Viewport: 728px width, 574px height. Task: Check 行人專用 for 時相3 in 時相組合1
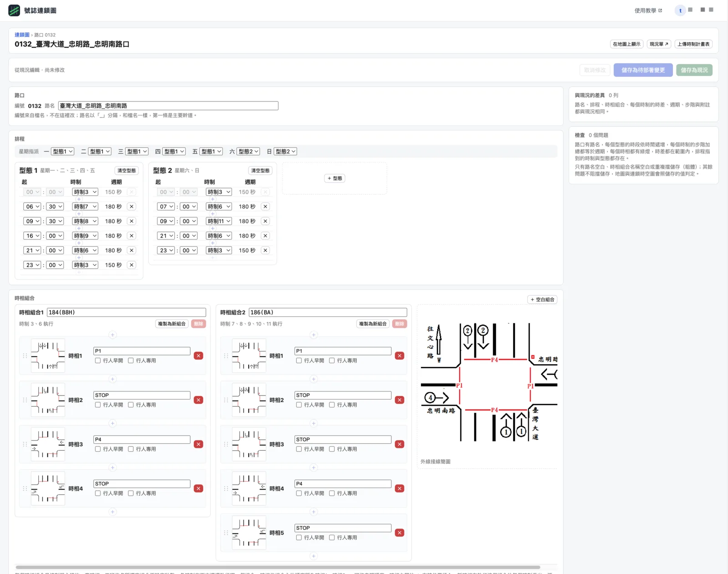coord(131,449)
